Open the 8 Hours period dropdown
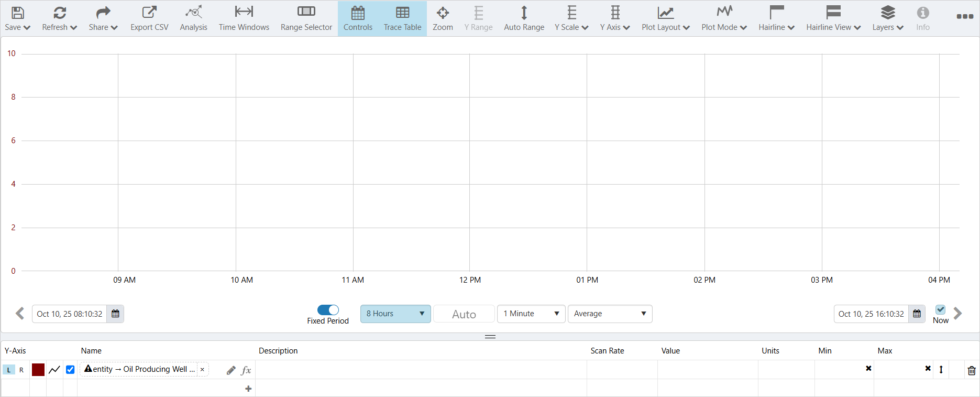Image resolution: width=980 pixels, height=397 pixels. [x=395, y=314]
